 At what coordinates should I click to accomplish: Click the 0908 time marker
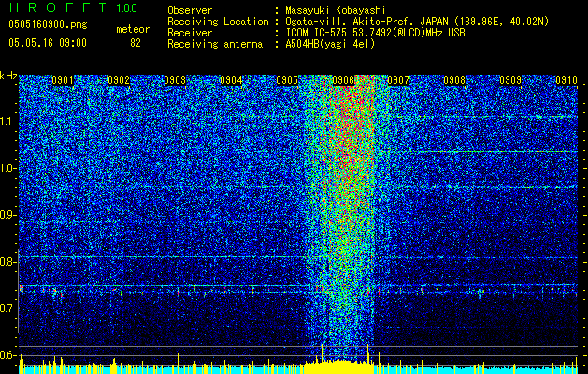454,80
